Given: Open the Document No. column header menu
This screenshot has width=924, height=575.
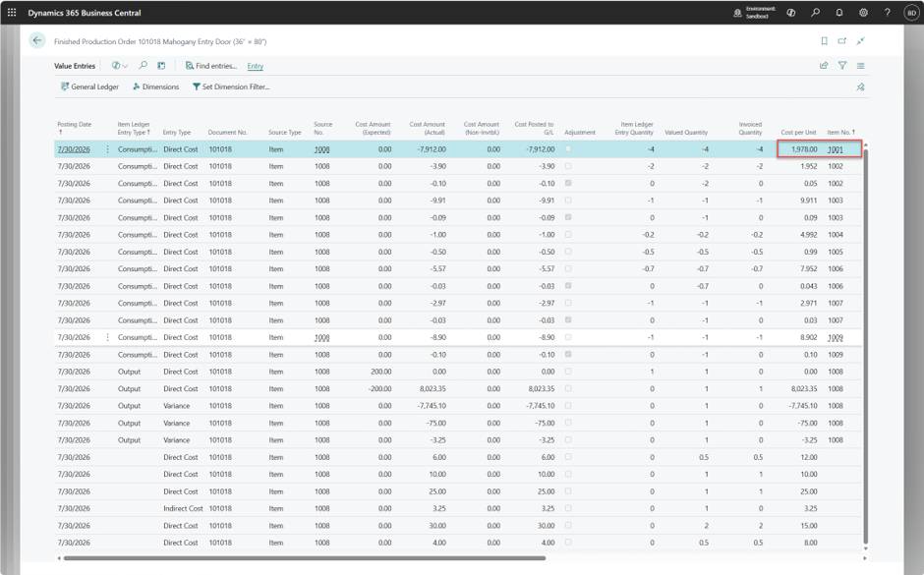Looking at the screenshot, I should click(227, 133).
